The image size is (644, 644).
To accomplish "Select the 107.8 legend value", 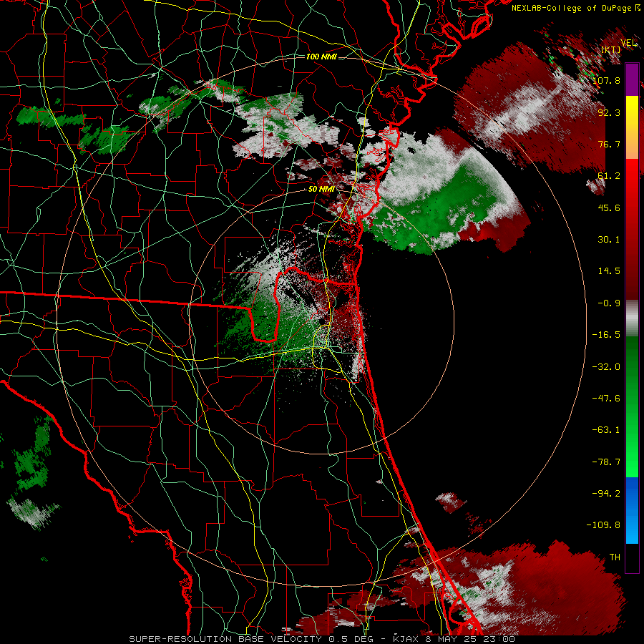I will point(606,80).
